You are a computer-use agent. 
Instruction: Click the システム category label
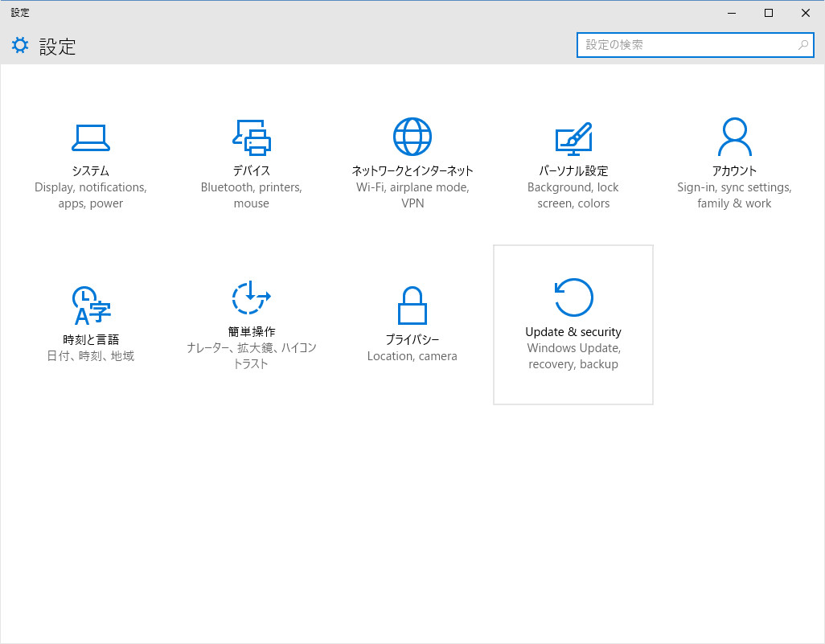pos(91,171)
